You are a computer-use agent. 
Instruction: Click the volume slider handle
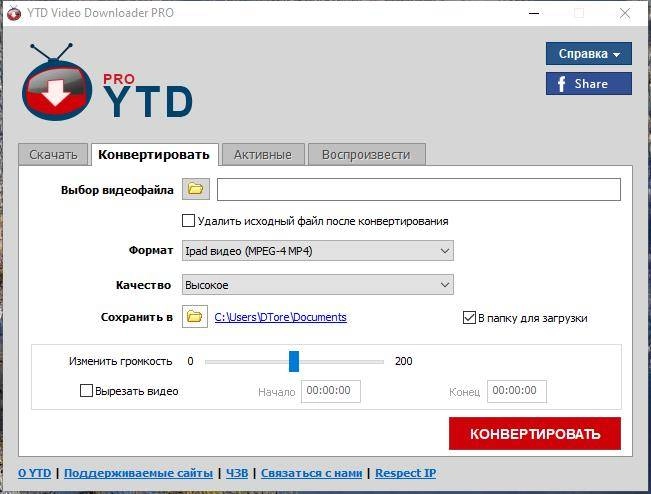pyautogui.click(x=294, y=361)
